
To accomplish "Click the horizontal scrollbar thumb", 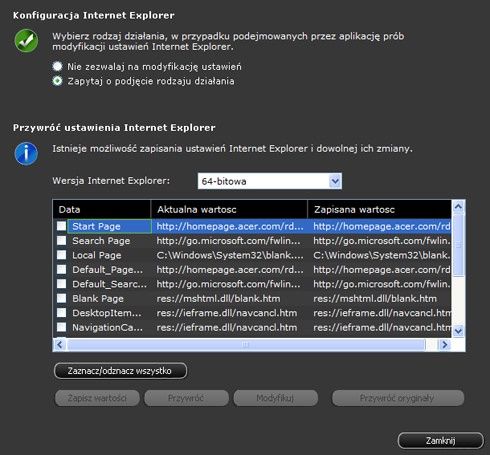I will pyautogui.click(x=246, y=345).
